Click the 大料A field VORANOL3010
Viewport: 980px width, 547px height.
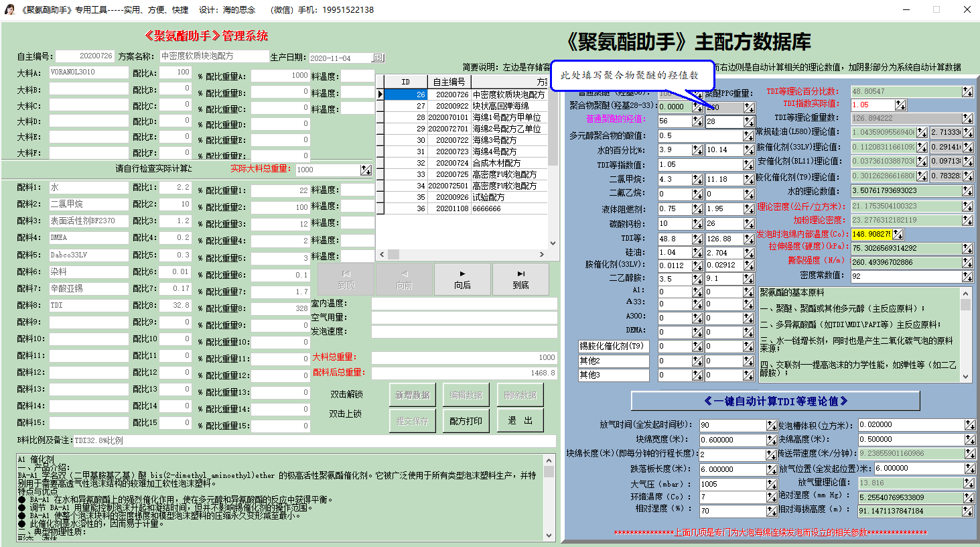(88, 72)
